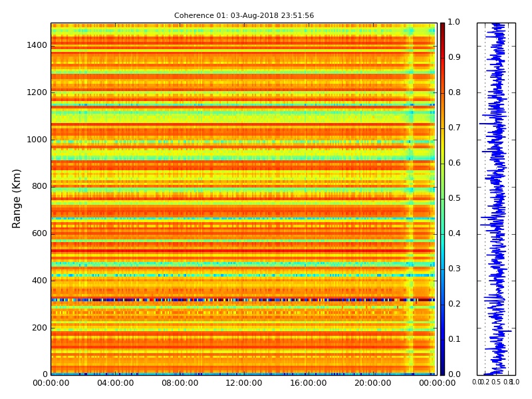The image size is (532, 399).
Task: Click the 0.4 colorbar tick label
Action: point(454,233)
